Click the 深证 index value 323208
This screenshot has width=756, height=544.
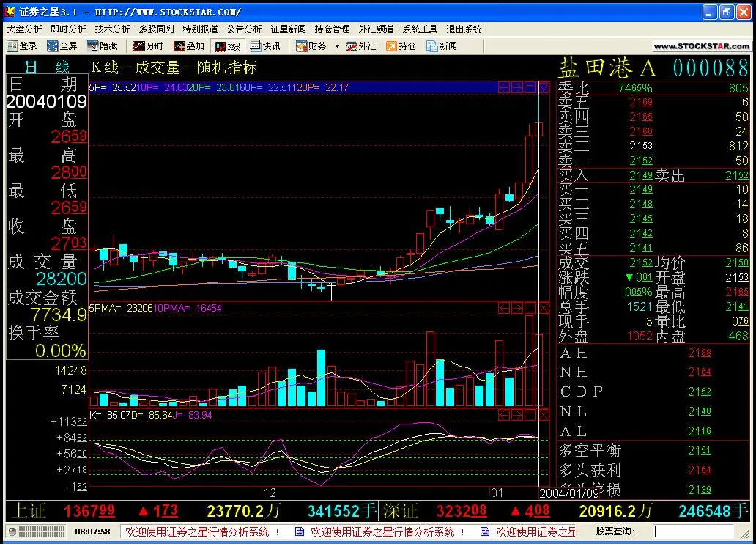462,511
